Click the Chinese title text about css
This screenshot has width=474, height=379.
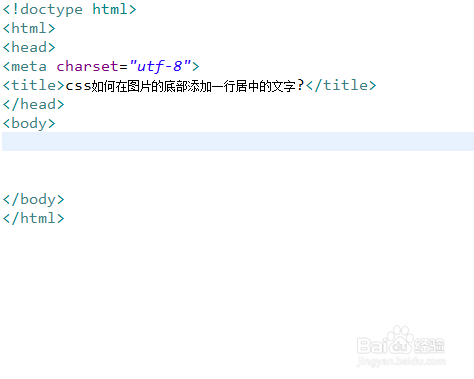pyautogui.click(x=184, y=86)
